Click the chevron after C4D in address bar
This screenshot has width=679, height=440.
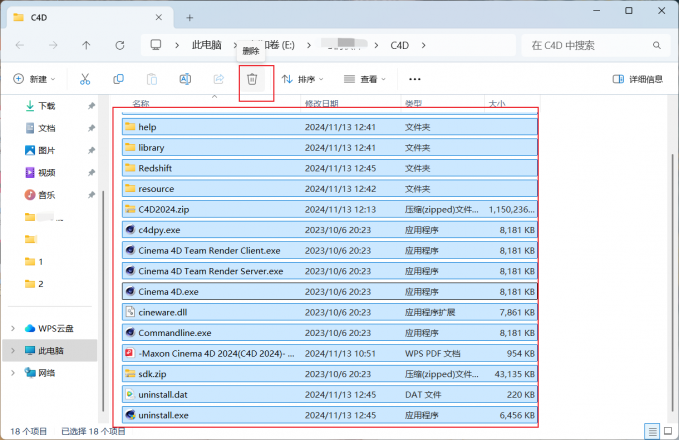tap(423, 45)
